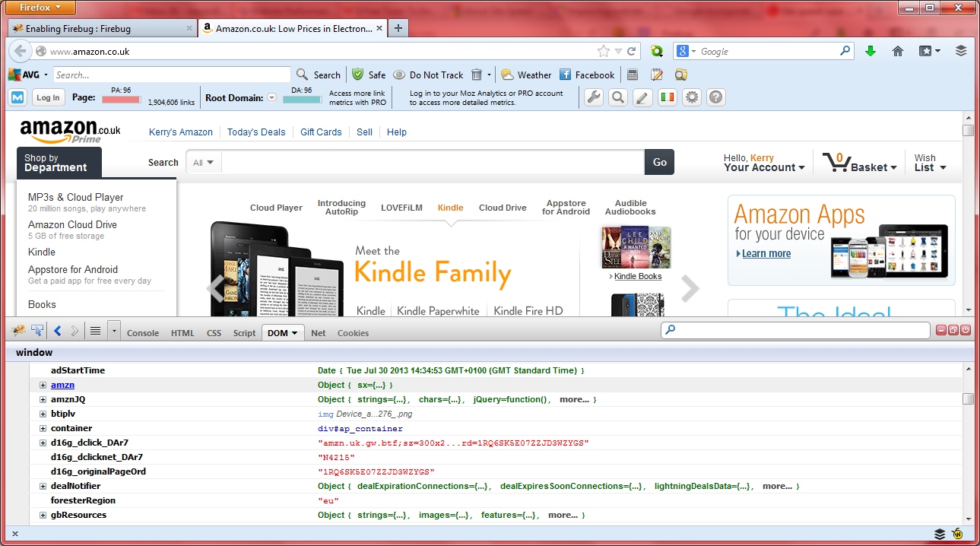Open Today's Deals link
This screenshot has height=546, width=980.
click(x=256, y=132)
